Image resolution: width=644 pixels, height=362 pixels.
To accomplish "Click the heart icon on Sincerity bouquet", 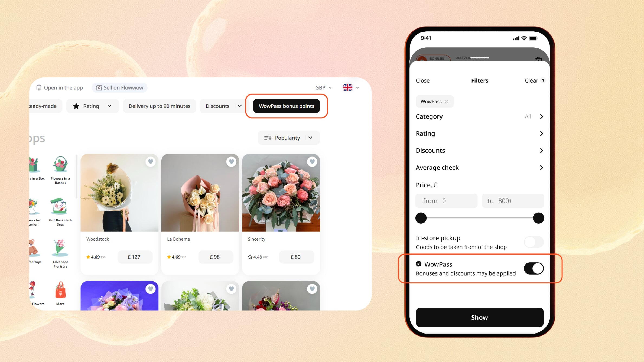I will click(312, 161).
